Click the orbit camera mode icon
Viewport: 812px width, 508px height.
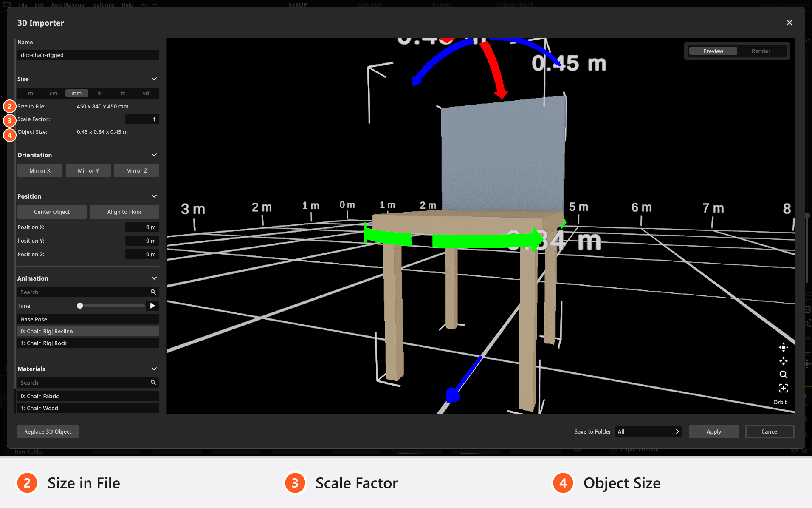coord(783,347)
